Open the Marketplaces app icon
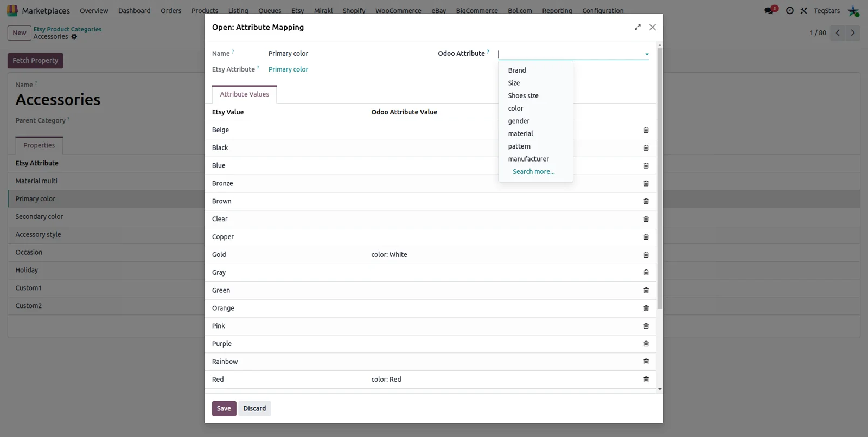 click(x=12, y=10)
